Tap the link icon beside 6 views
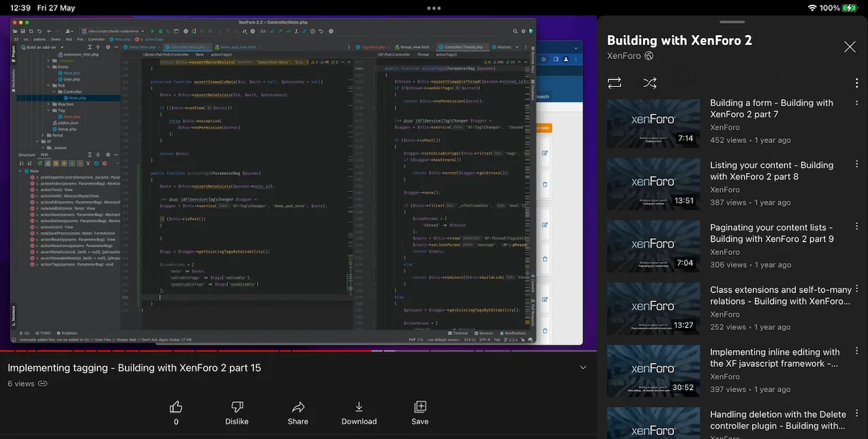The height and width of the screenshot is (439, 868). click(x=43, y=384)
